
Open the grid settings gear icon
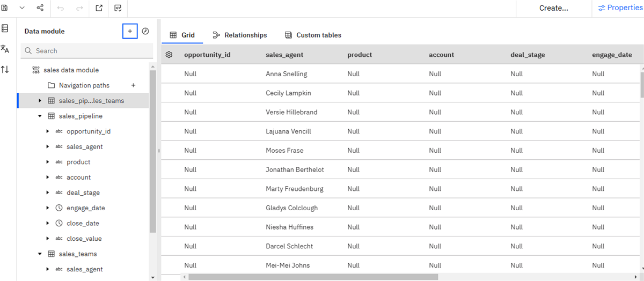[x=169, y=55]
